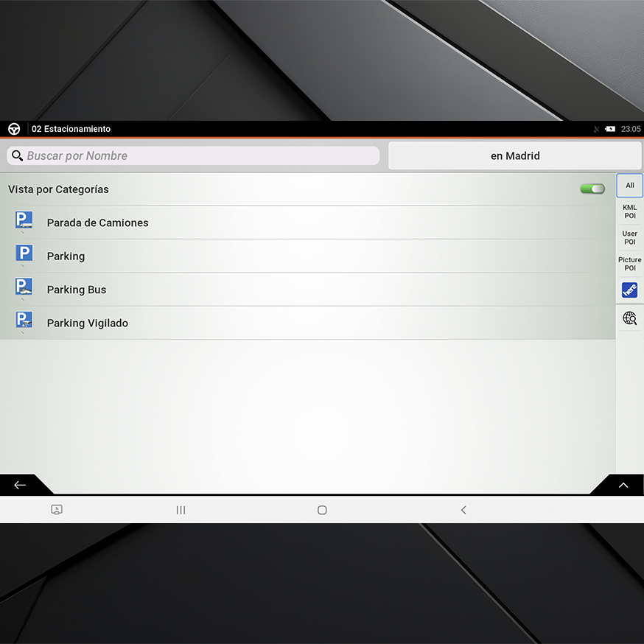
Task: Open the 'en Madrid' location selector
Action: point(515,156)
